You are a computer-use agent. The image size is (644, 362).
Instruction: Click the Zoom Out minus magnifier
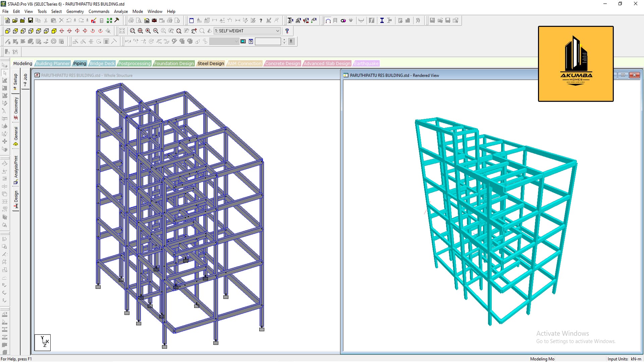(x=156, y=31)
